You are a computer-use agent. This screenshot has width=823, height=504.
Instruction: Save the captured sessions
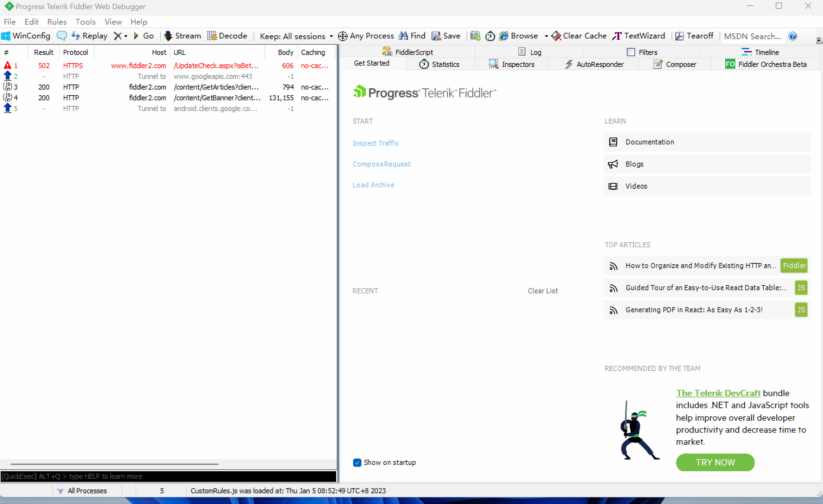click(x=446, y=36)
